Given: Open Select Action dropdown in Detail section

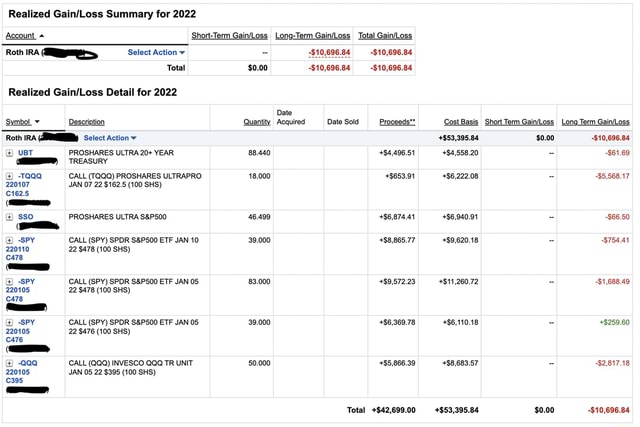Looking at the screenshot, I should point(110,138).
